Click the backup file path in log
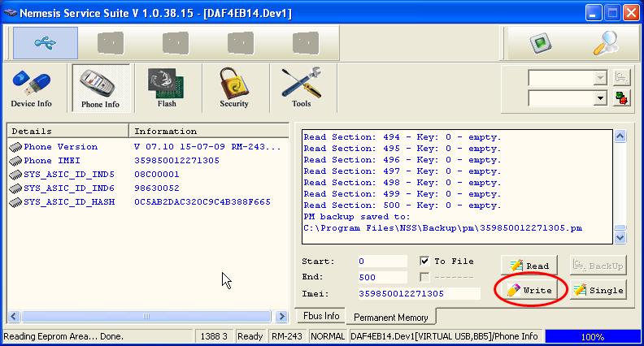Screen dimensions: 644x346 coord(442,228)
